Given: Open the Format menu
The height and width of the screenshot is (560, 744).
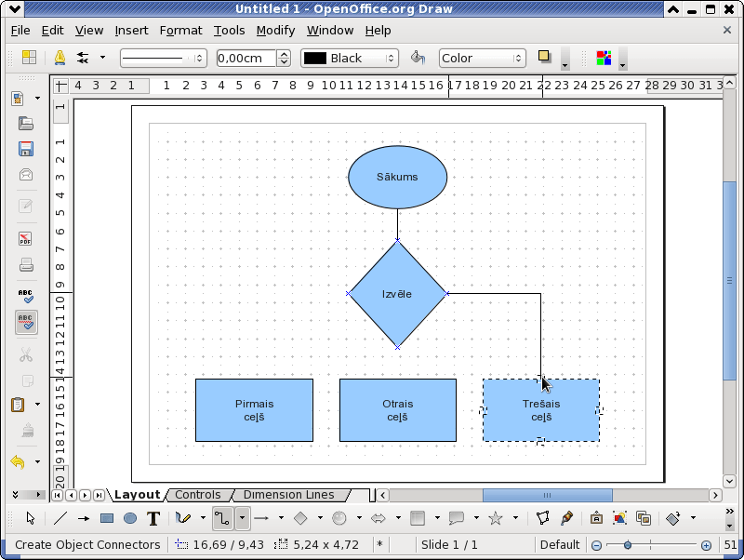Looking at the screenshot, I should pyautogui.click(x=180, y=31).
